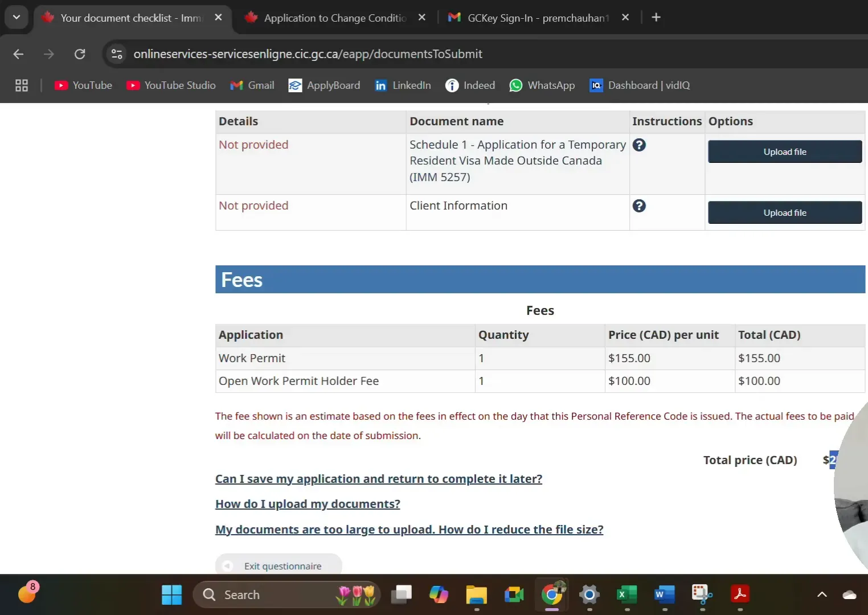The width and height of the screenshot is (868, 615).
Task: Click Exit questionnaire button
Action: [x=279, y=565]
